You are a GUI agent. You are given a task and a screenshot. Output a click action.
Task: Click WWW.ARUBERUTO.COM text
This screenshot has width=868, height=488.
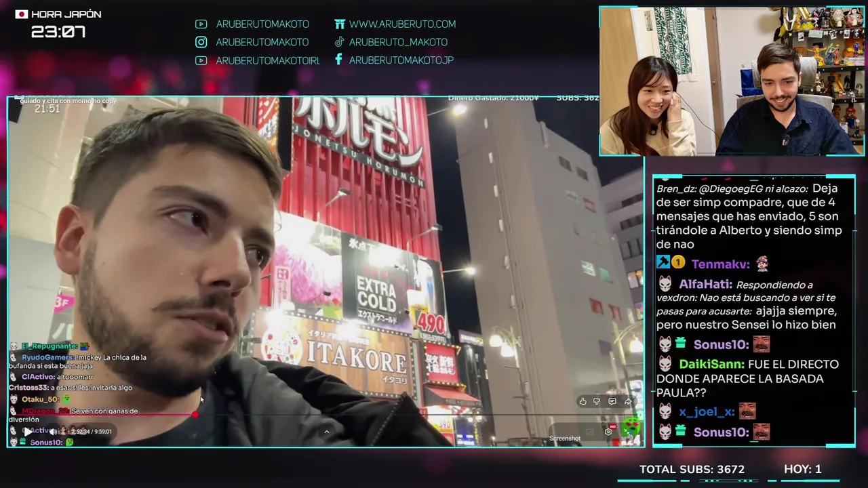pyautogui.click(x=402, y=24)
